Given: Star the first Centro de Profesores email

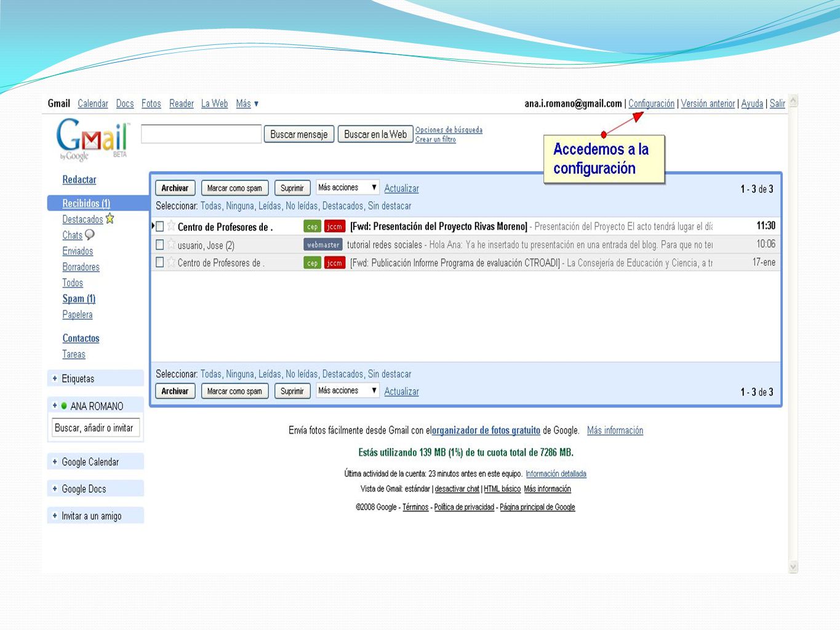Looking at the screenshot, I should (171, 226).
